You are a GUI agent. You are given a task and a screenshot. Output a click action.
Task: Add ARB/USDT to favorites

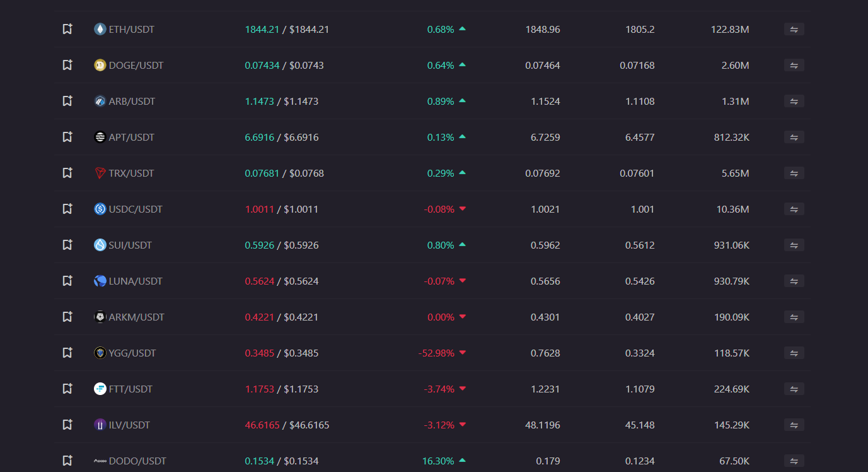67,101
